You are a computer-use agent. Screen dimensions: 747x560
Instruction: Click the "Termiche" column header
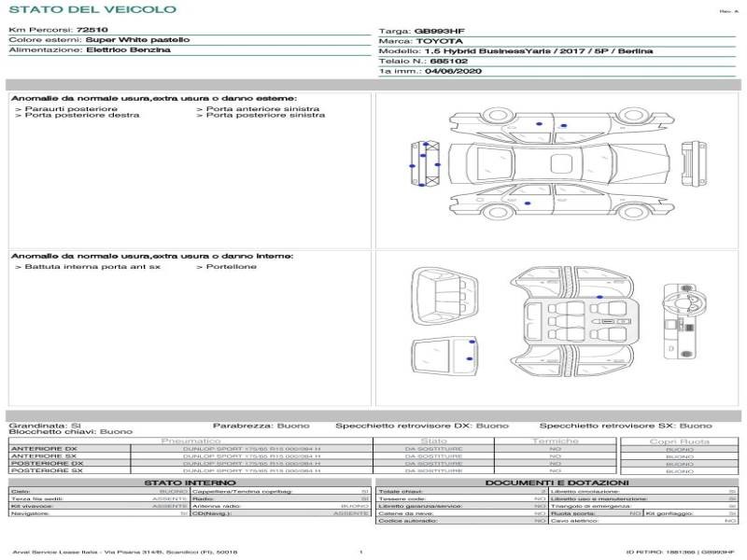click(x=556, y=441)
